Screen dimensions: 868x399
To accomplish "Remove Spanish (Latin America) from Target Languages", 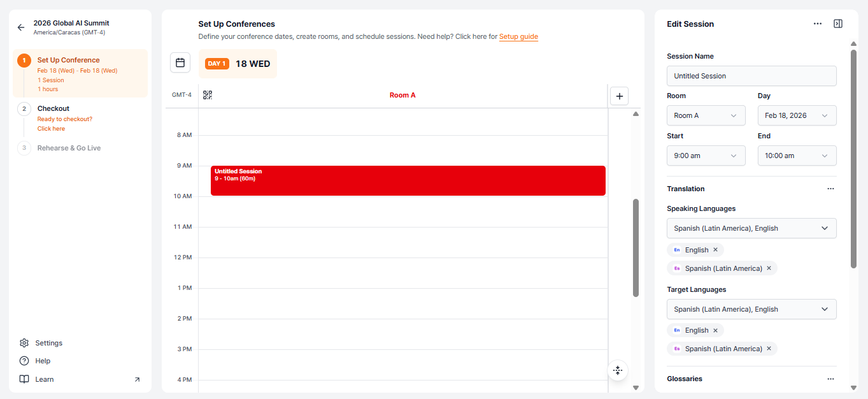I will 769,349.
